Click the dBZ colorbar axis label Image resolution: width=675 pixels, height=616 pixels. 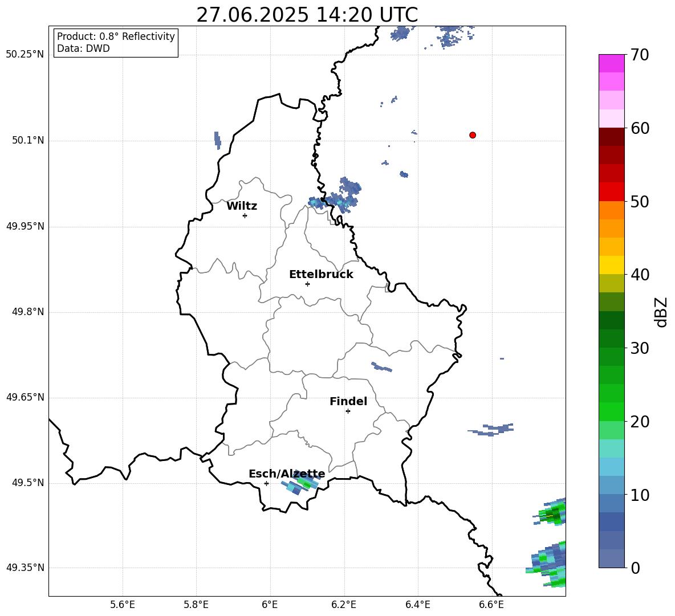click(x=661, y=312)
